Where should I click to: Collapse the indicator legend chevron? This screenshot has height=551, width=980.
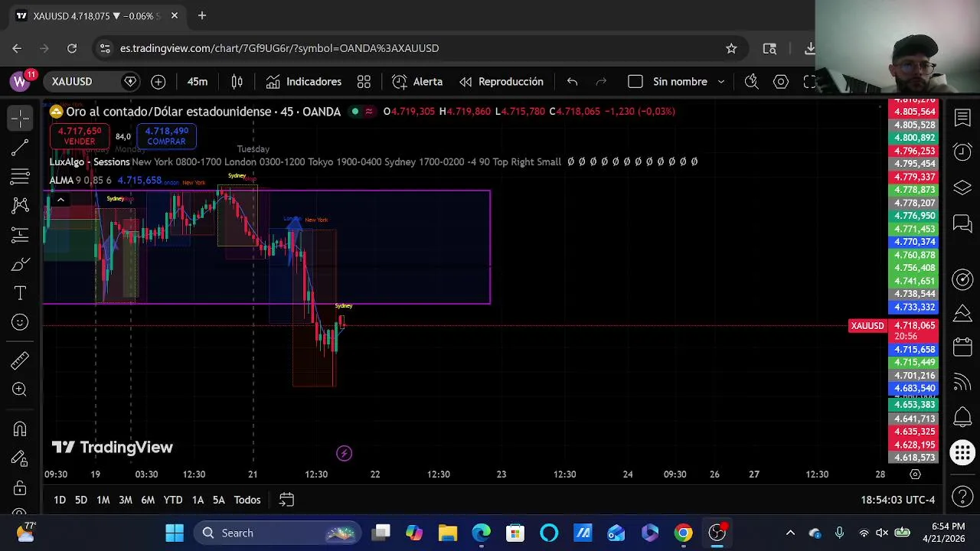[x=60, y=200]
